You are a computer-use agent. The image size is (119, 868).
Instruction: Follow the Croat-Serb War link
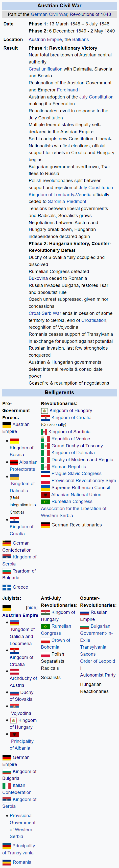pyautogui.click(x=45, y=313)
